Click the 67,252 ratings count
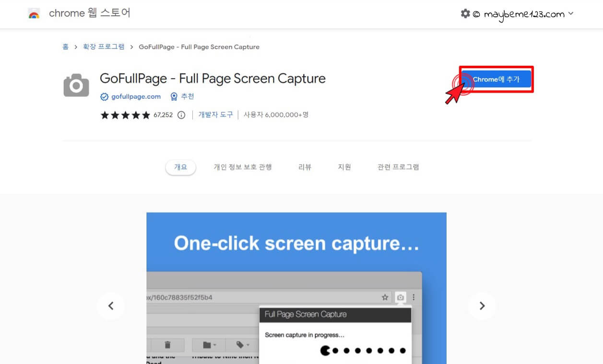Image resolution: width=603 pixels, height=364 pixels. pos(163,115)
